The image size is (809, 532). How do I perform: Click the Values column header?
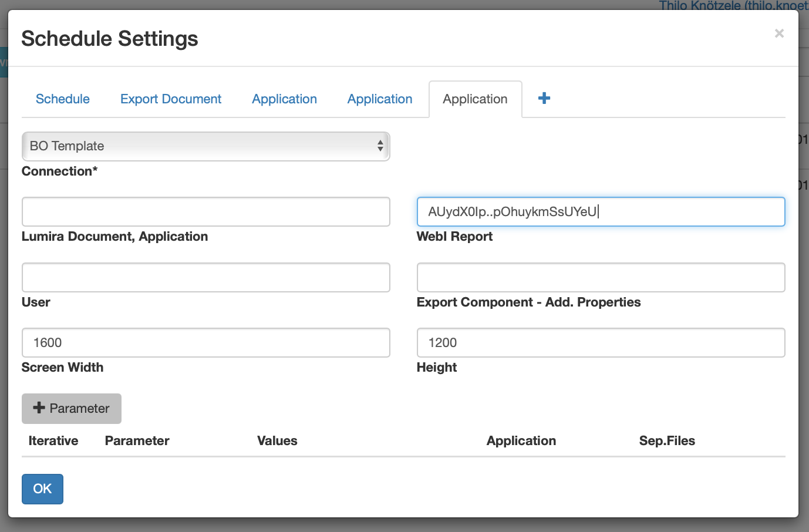[277, 441]
